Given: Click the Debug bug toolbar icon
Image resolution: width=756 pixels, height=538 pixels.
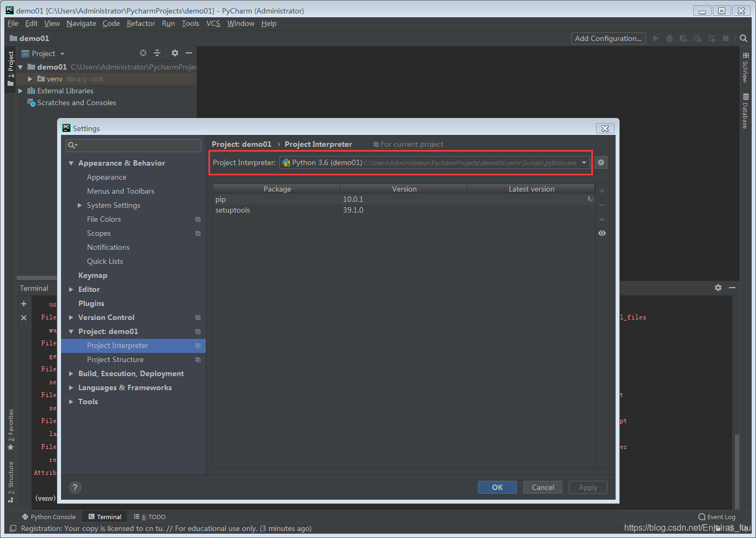Looking at the screenshot, I should pyautogui.click(x=670, y=38).
